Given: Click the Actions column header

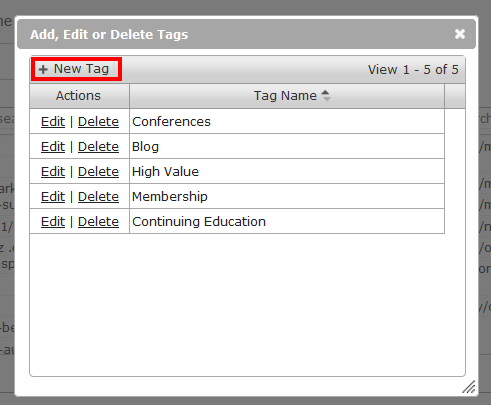Looking at the screenshot, I should tap(79, 96).
